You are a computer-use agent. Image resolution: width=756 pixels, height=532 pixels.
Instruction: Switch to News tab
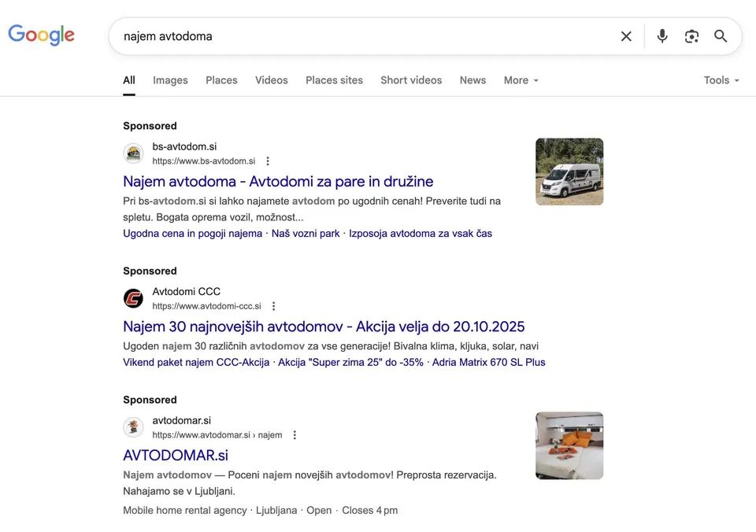coord(472,80)
